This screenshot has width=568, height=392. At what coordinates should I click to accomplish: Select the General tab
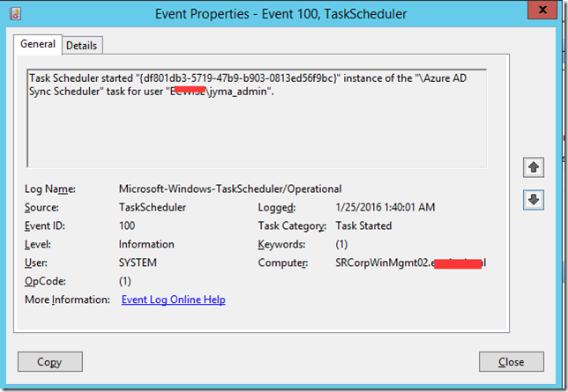click(x=38, y=44)
